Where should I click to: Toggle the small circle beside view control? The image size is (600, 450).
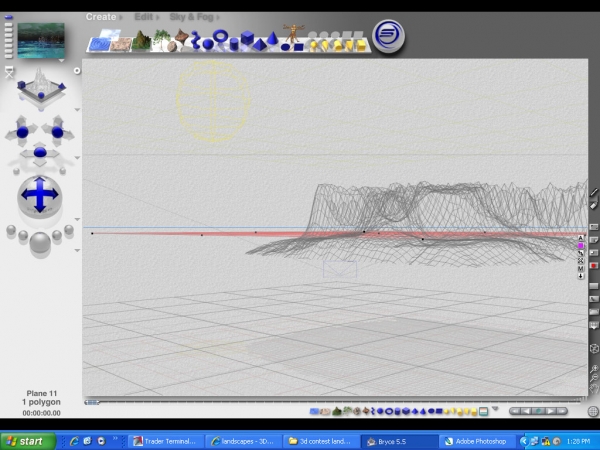pos(77,71)
